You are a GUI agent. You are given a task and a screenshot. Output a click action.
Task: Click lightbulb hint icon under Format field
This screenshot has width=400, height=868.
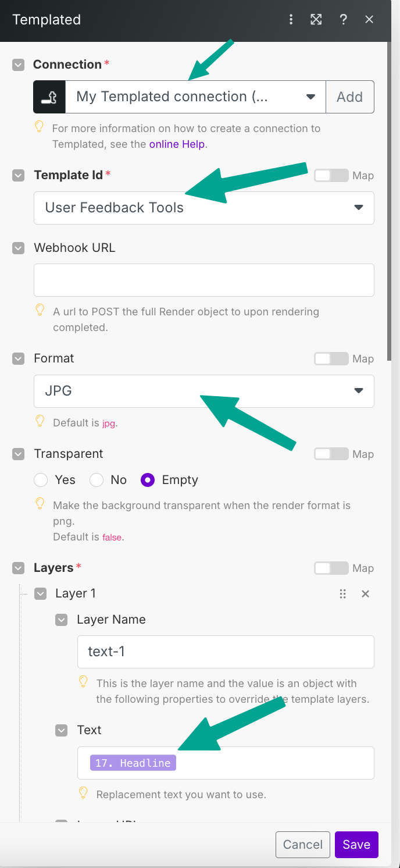click(40, 421)
